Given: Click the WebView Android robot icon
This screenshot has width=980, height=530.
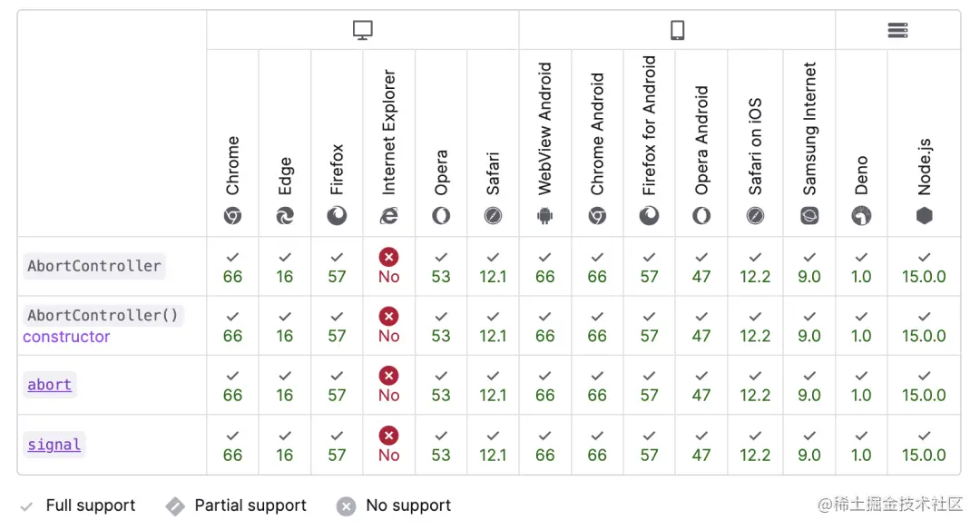Looking at the screenshot, I should (545, 216).
